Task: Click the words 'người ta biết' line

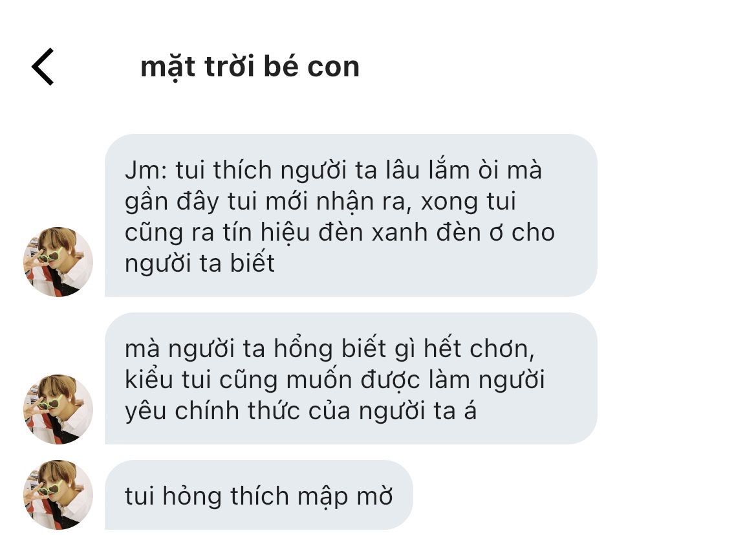Action: click(x=200, y=265)
